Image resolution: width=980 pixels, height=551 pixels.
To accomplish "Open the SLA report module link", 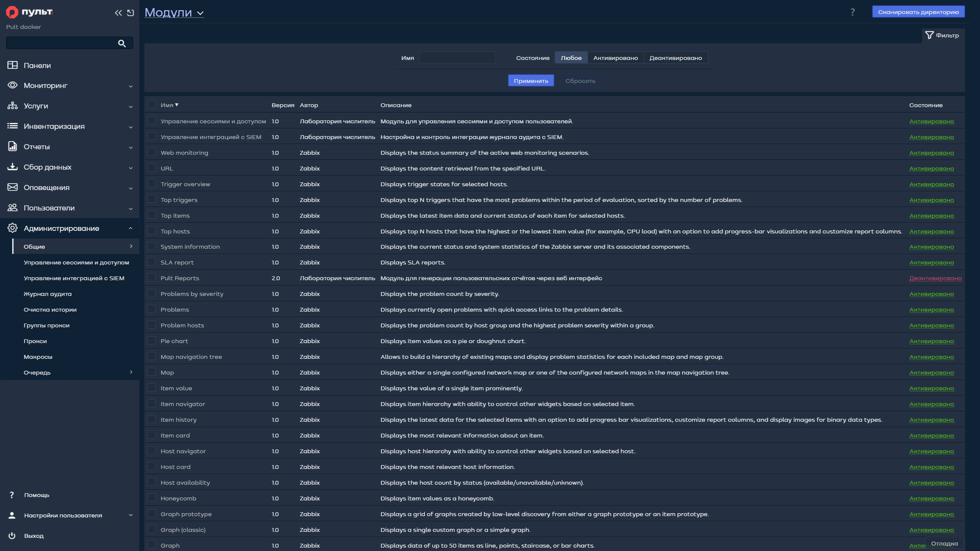I will (x=177, y=262).
